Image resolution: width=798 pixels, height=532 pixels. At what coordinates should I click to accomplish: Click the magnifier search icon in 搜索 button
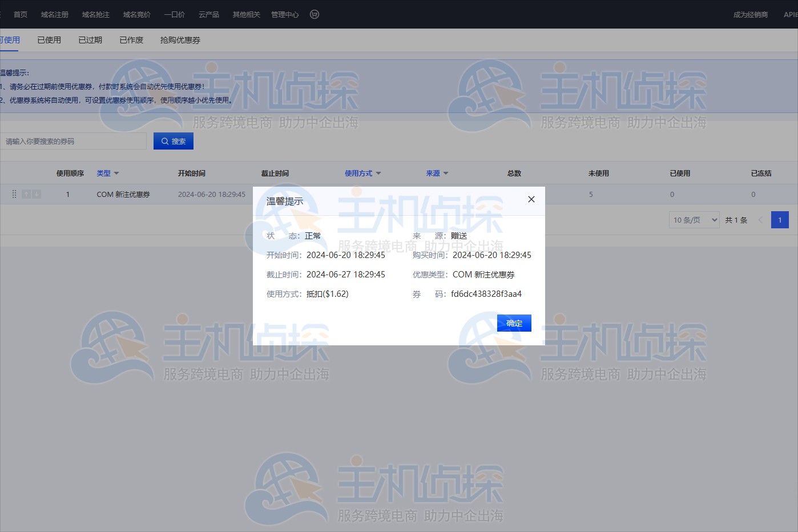[166, 141]
